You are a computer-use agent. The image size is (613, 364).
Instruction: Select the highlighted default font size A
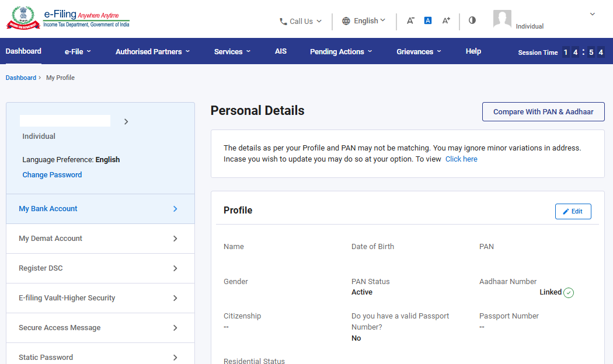tap(428, 20)
